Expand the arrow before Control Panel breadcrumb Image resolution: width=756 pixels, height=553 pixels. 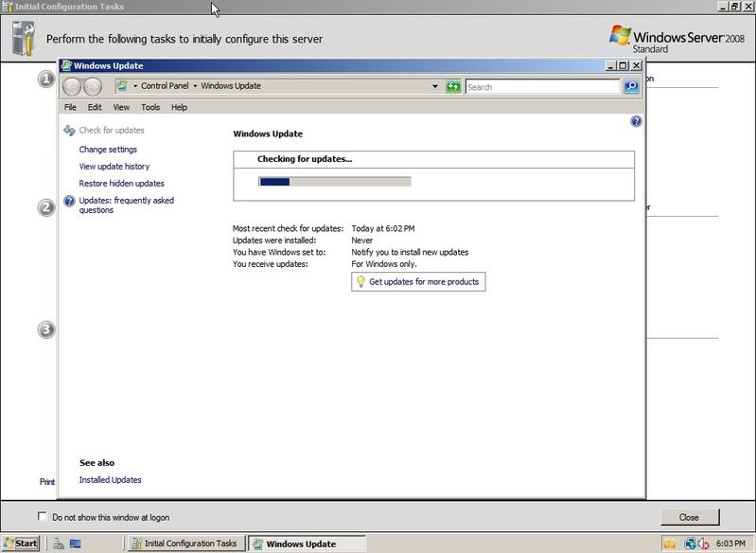pyautogui.click(x=135, y=86)
